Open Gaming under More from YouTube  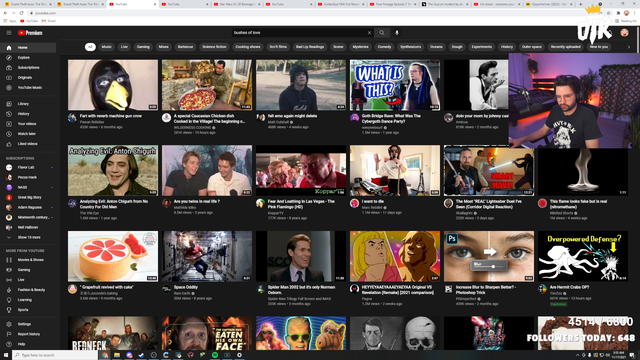28,270
